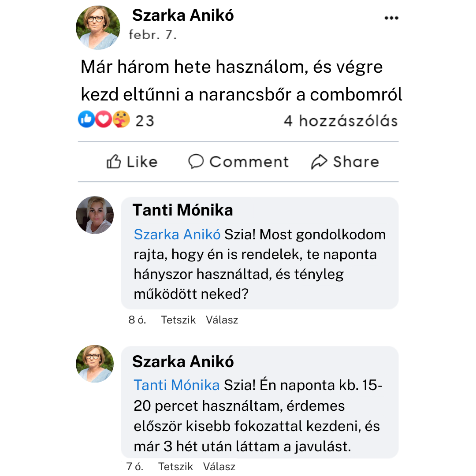
Task: Show the 4 hozzászólás comments
Action: point(340,120)
